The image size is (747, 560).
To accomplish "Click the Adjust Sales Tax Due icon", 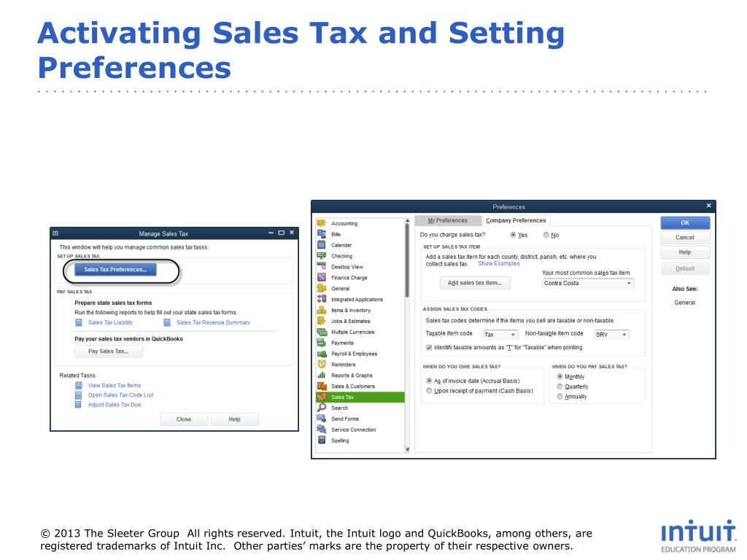I will (79, 405).
